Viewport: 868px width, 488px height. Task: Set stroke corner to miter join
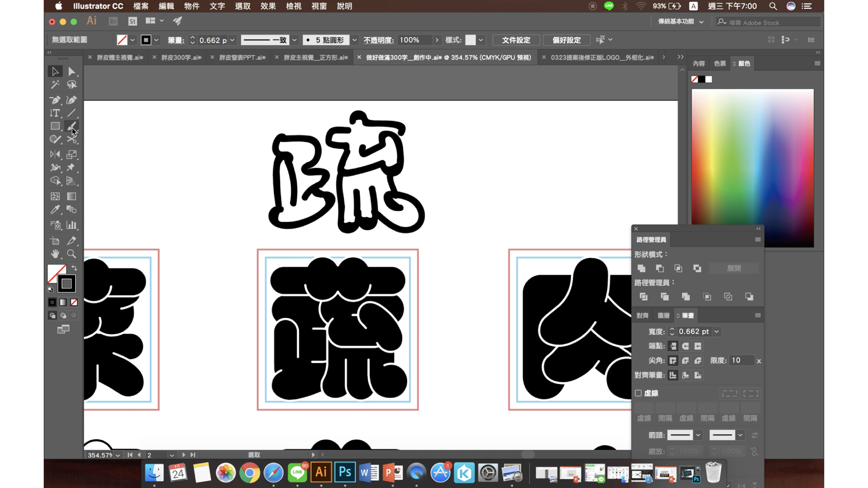click(673, 361)
